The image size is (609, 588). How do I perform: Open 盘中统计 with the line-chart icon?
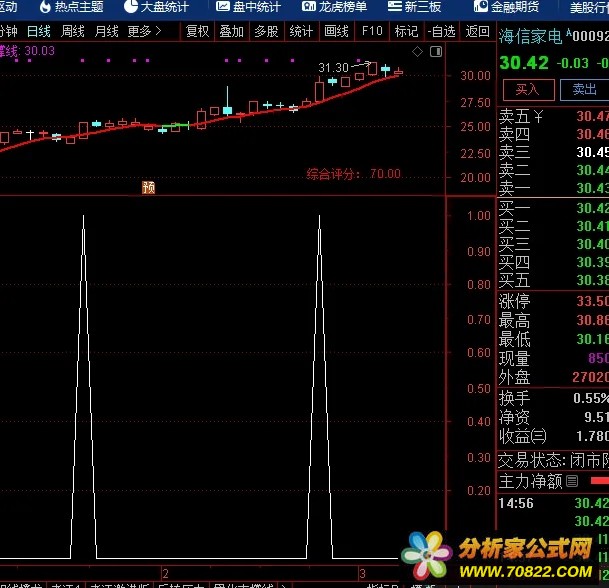[248, 6]
